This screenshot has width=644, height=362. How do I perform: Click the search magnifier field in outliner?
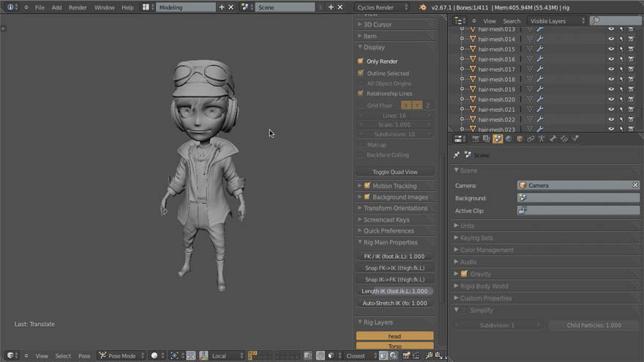[615, 20]
